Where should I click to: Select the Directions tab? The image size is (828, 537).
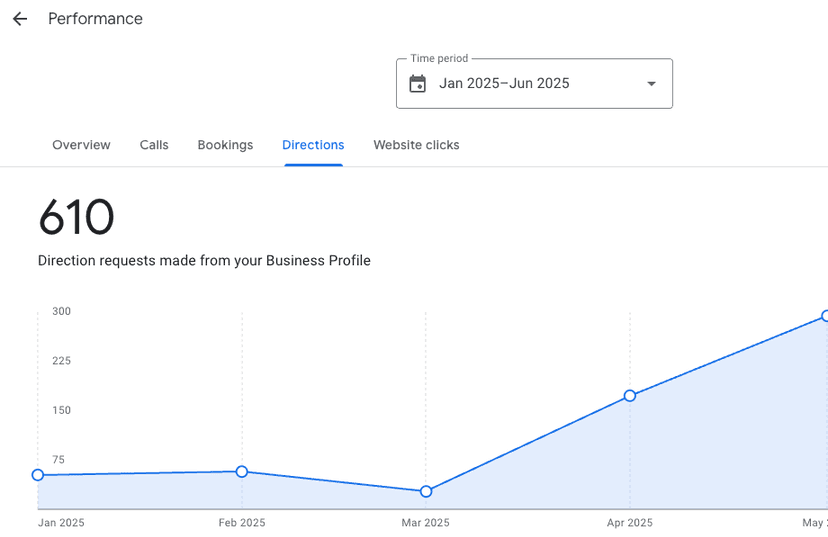313,145
